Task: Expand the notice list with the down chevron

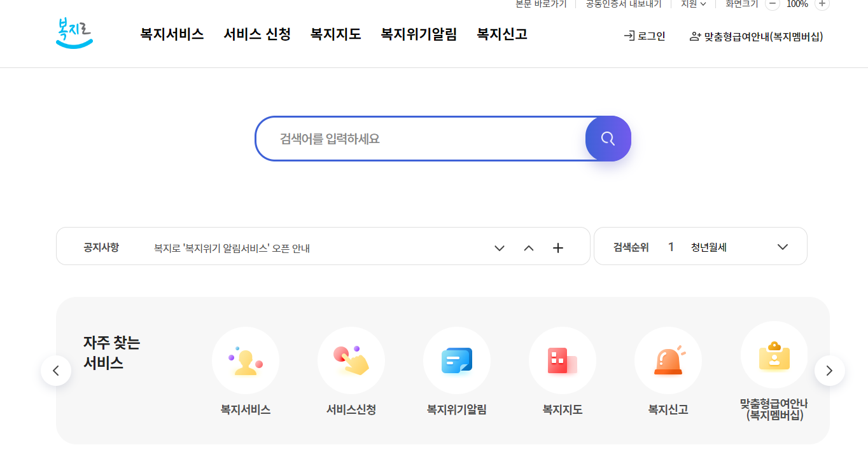Action: (500, 249)
